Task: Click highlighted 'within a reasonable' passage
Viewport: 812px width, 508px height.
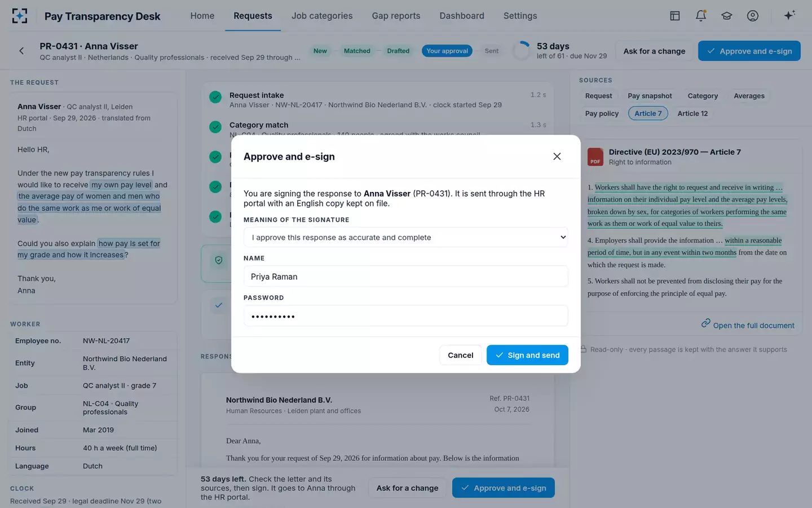Action: click(753, 240)
